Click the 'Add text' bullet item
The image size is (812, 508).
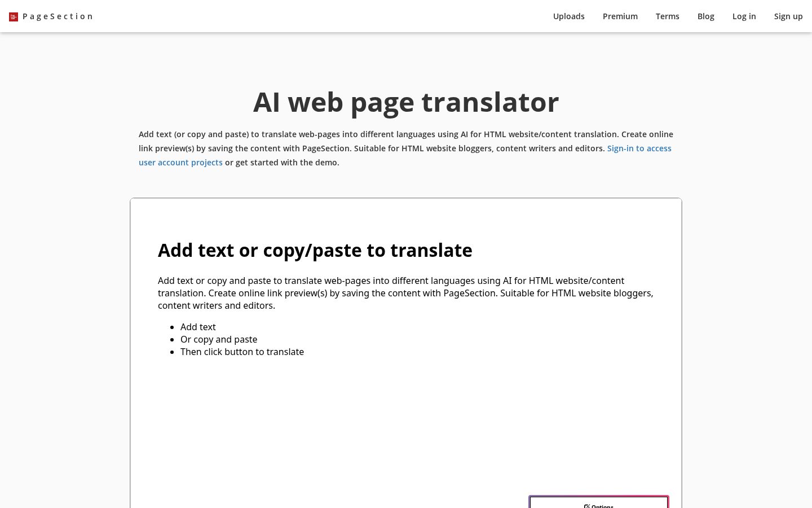pyautogui.click(x=198, y=327)
